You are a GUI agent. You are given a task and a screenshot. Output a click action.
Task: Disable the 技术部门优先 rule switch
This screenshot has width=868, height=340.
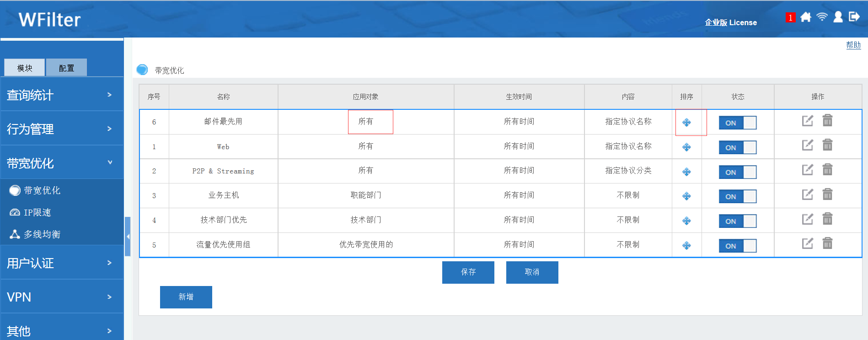[737, 221]
